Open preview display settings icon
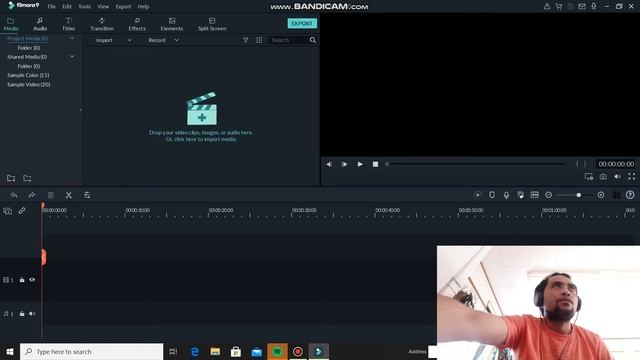The image size is (640, 360). [589, 176]
